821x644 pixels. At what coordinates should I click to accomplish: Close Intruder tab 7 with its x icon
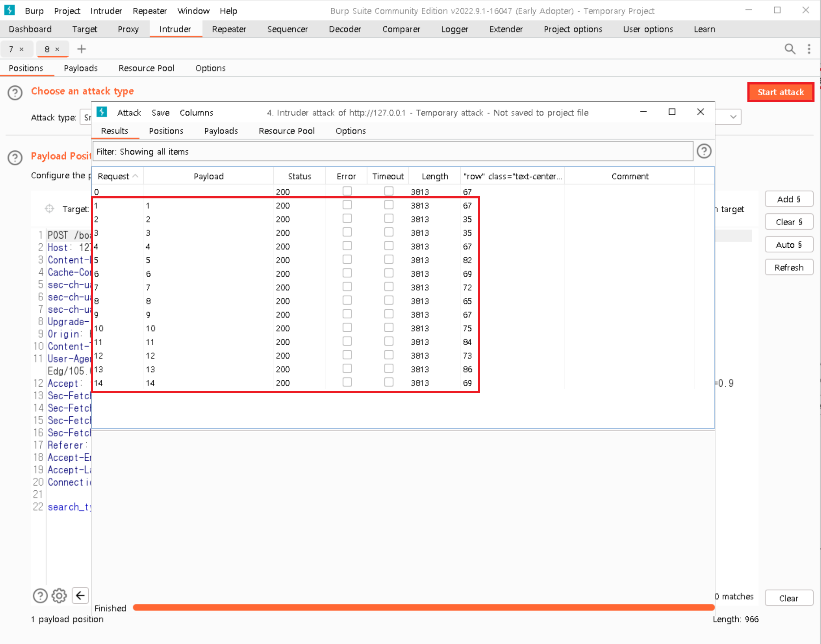click(x=22, y=49)
